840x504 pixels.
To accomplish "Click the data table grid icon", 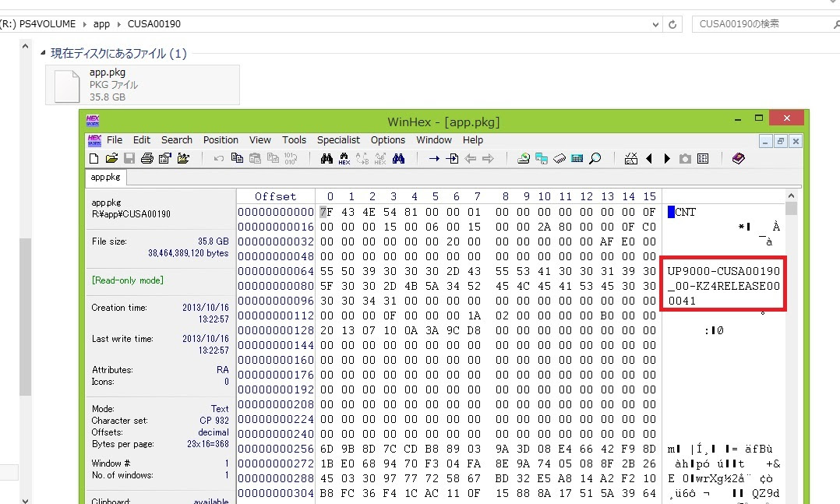I will click(x=703, y=159).
